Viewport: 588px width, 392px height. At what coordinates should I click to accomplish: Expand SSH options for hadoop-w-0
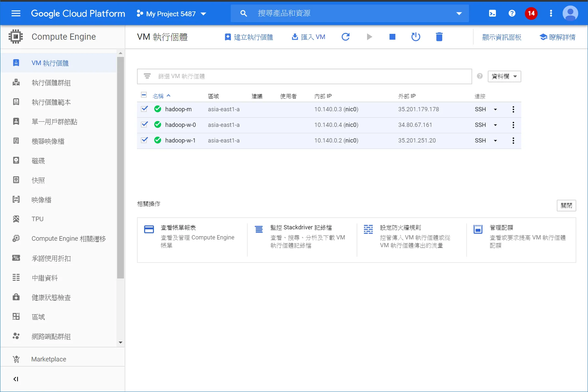pyautogui.click(x=495, y=125)
